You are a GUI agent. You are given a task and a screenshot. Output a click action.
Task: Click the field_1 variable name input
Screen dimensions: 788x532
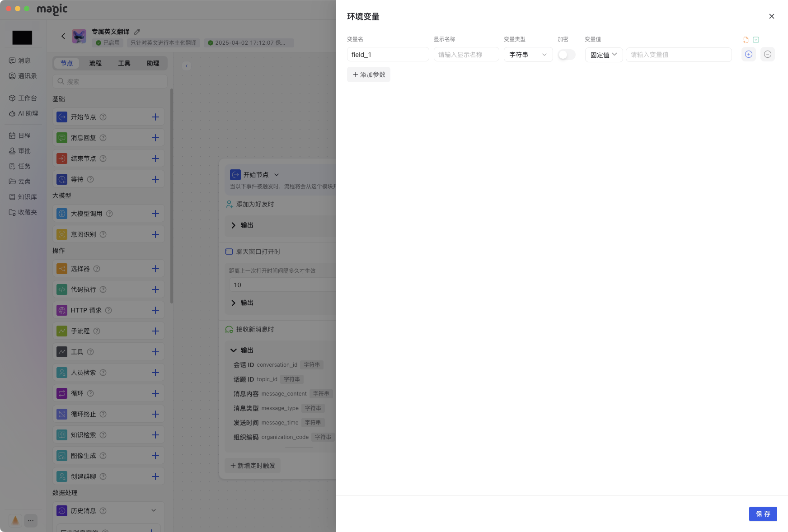388,55
